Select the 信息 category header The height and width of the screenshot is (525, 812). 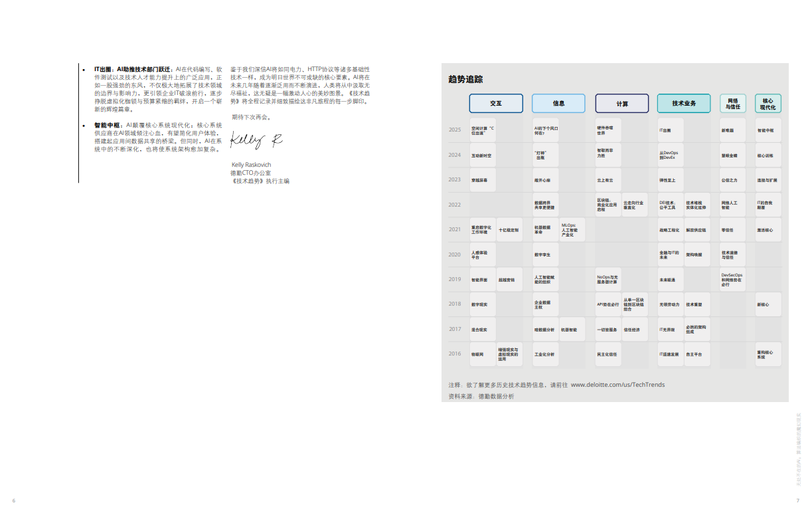coord(558,104)
